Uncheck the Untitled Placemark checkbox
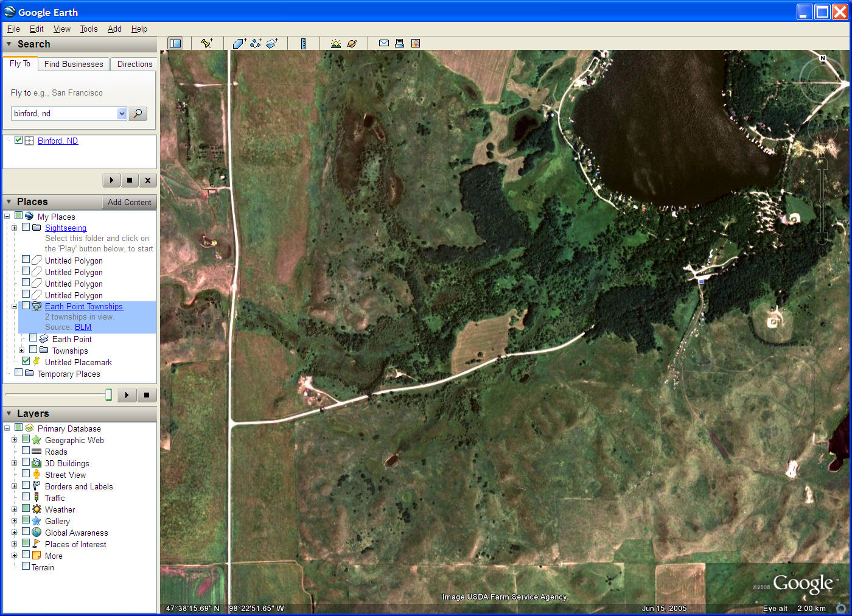Screen dimensions: 852x616 (x=26, y=361)
